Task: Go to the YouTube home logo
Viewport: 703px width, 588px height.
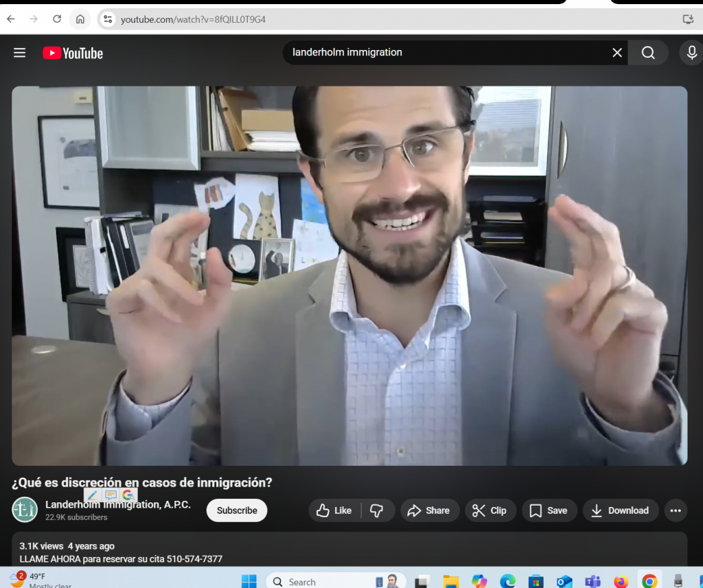Action: [73, 53]
